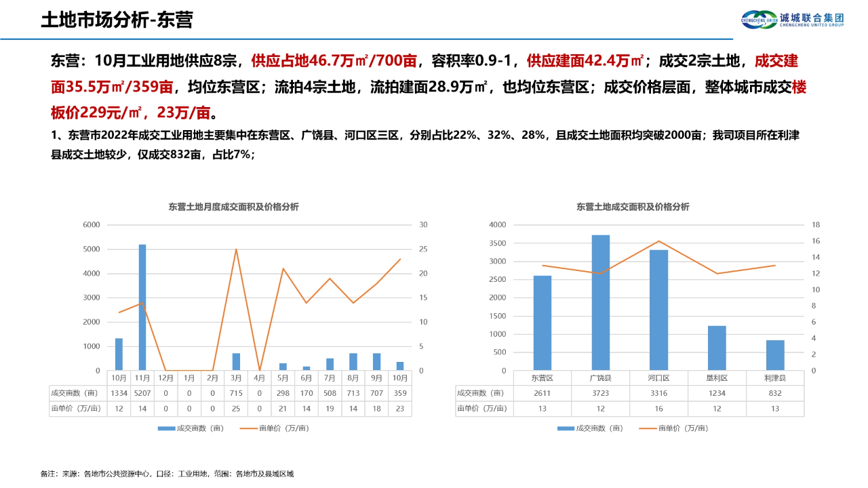
Task: Click the 10月 axis label in left chart
Action: (x=119, y=377)
